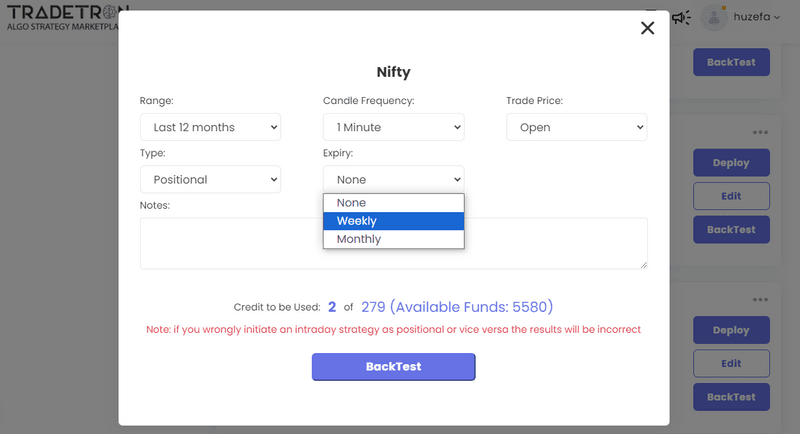Open the lower three-dots strategy menu
Screen dimensions: 800x434
pos(761,299)
